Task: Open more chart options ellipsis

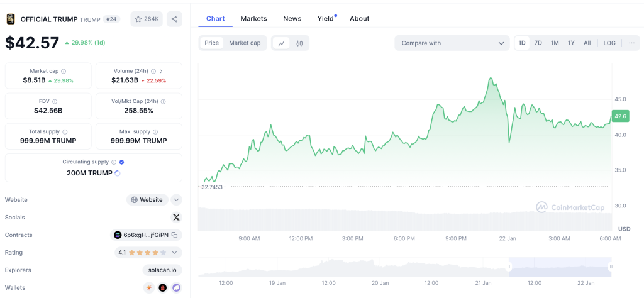Action: click(x=631, y=43)
